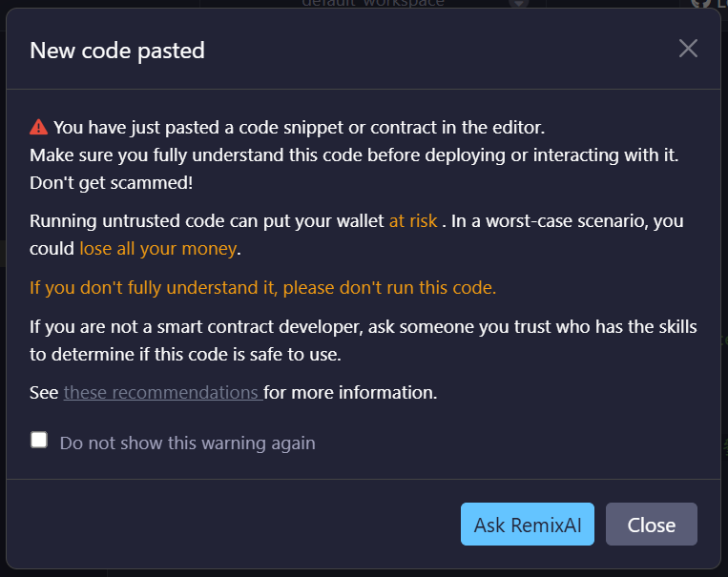Click the 'smart contract developer' paragraph
The height and width of the screenshot is (577, 728).
tap(363, 327)
